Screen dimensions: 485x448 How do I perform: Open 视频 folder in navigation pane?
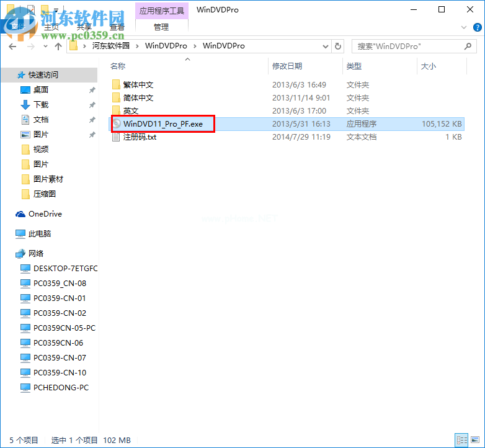tap(41, 149)
